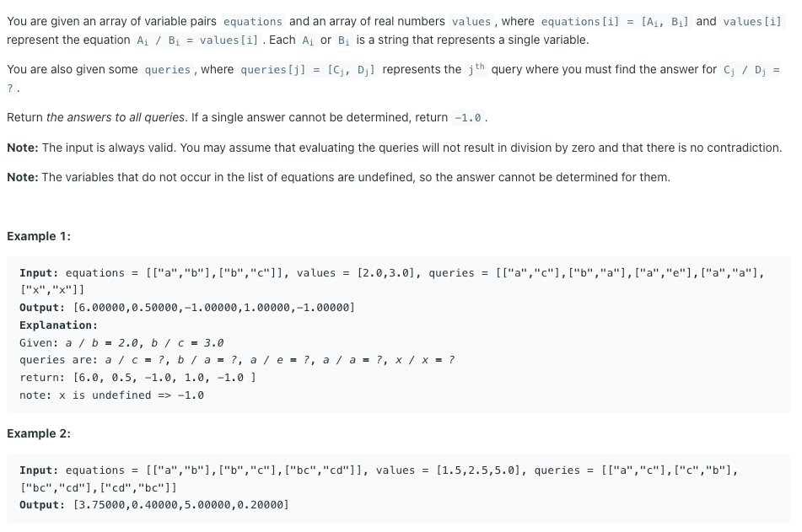802x532 pixels.
Task: Click 'Input:' label in Example 2 block
Action: click(39, 470)
